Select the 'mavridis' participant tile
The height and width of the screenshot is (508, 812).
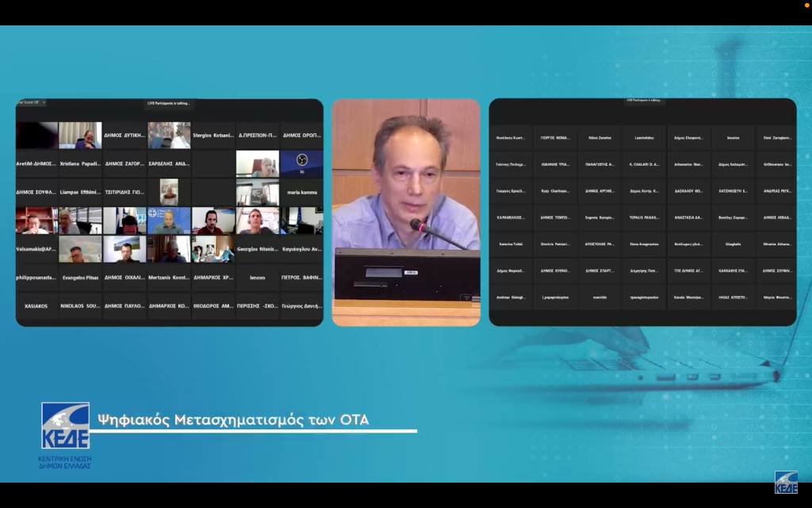(599, 297)
